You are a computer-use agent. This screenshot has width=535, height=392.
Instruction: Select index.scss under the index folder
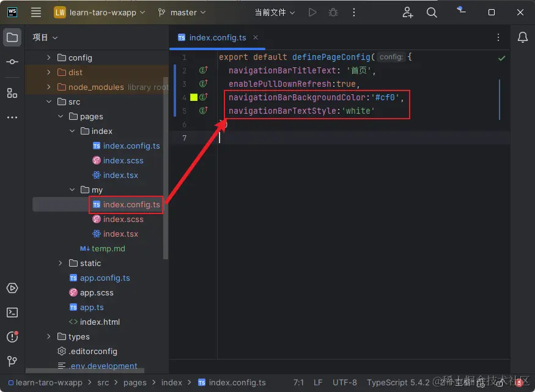118,160
